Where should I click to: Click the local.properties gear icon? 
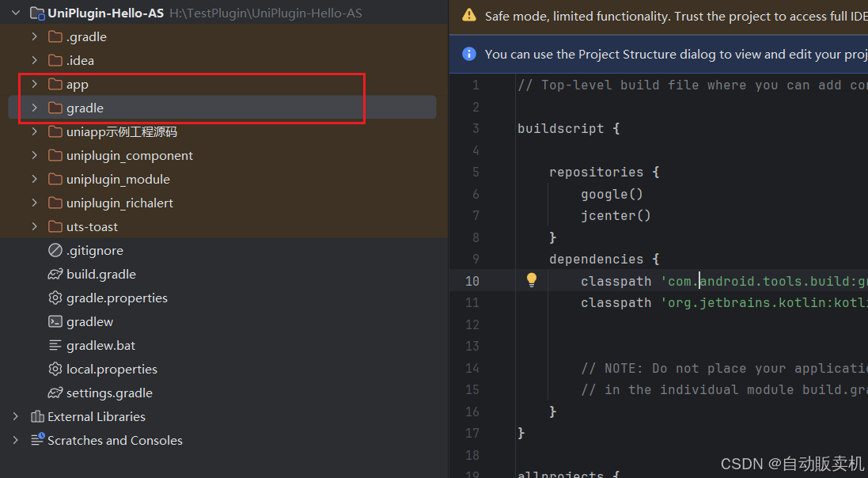pos(55,369)
